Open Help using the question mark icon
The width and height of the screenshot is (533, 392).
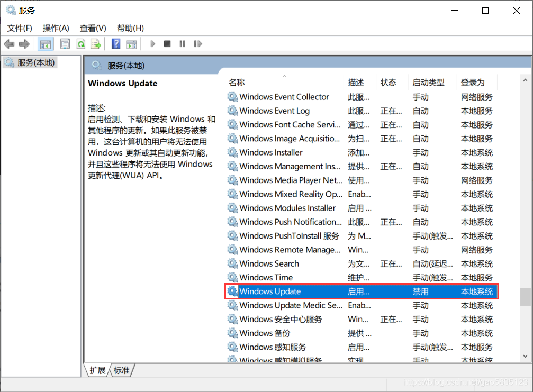pos(115,44)
